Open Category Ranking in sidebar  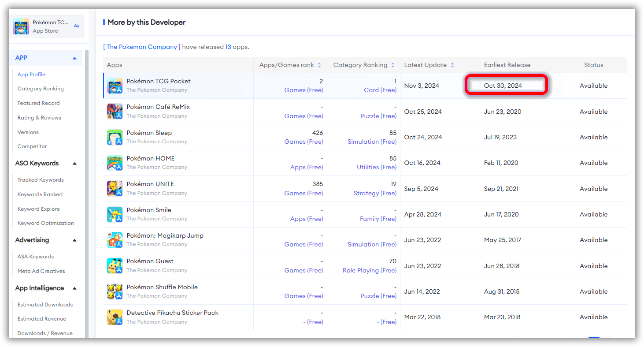[41, 89]
